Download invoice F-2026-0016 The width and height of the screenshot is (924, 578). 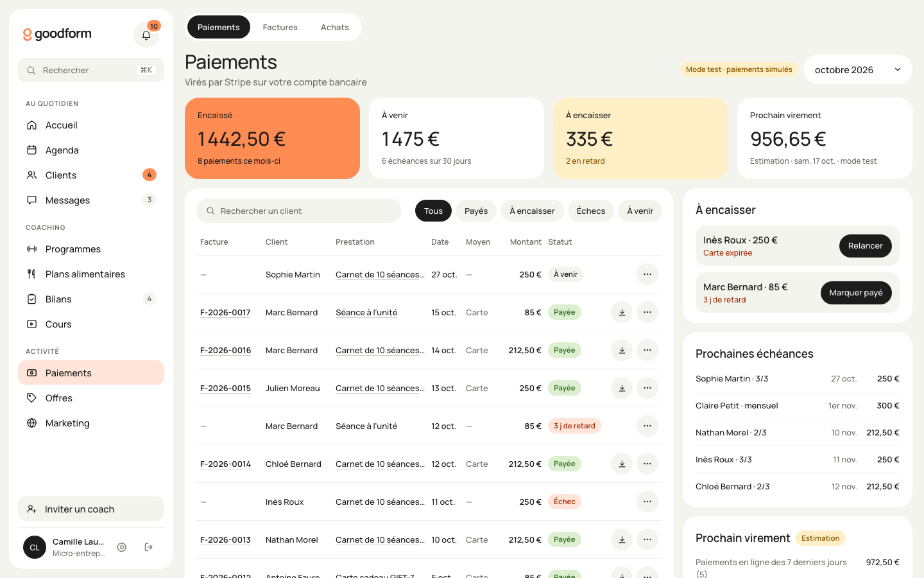click(622, 350)
